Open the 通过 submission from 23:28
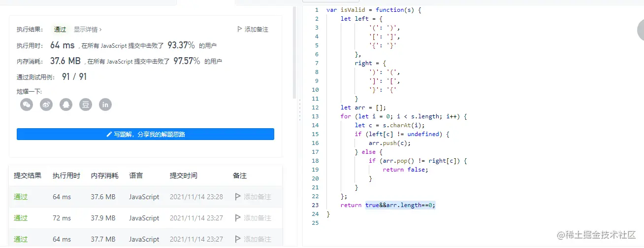Image resolution: width=644 pixels, height=248 pixels. coord(21,197)
